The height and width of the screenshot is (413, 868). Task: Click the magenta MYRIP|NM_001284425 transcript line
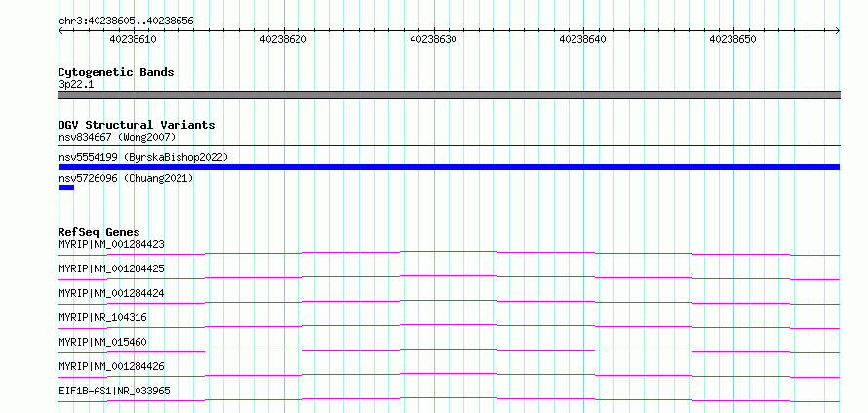point(449,277)
